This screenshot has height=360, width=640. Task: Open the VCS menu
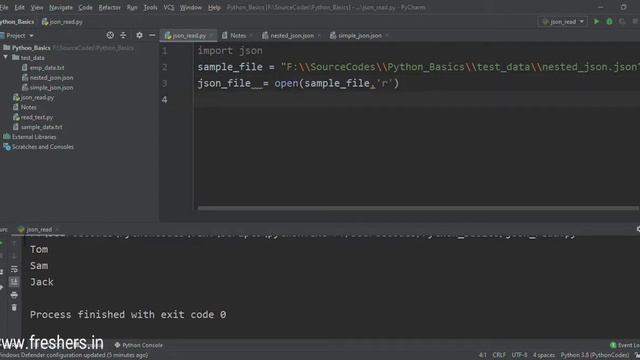(x=169, y=7)
